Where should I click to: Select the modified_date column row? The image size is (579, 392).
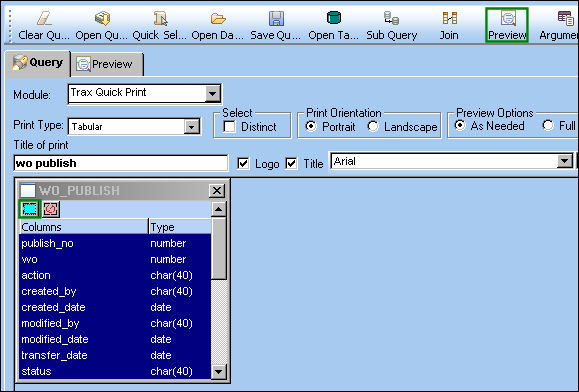115,339
